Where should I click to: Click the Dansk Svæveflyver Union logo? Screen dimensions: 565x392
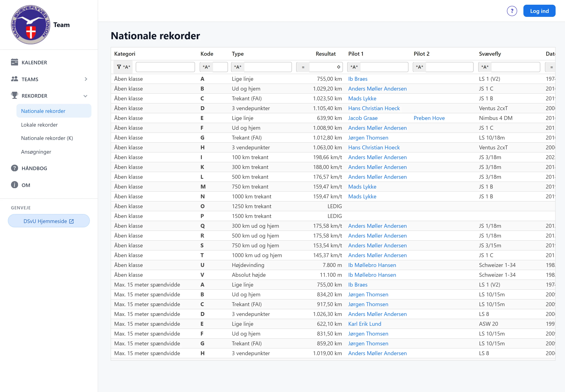tap(30, 25)
